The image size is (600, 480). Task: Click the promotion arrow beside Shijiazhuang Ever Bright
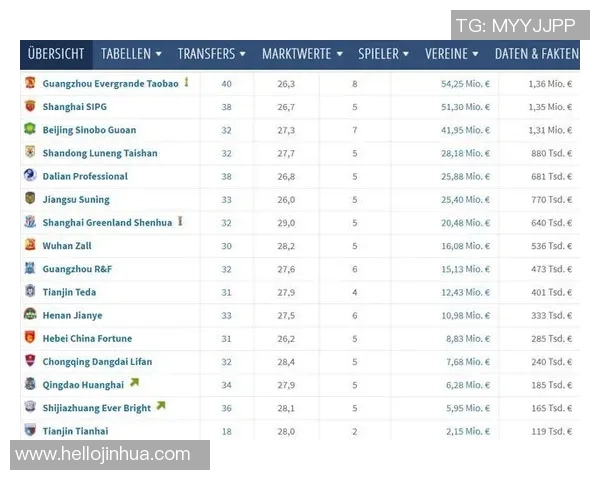(x=161, y=405)
